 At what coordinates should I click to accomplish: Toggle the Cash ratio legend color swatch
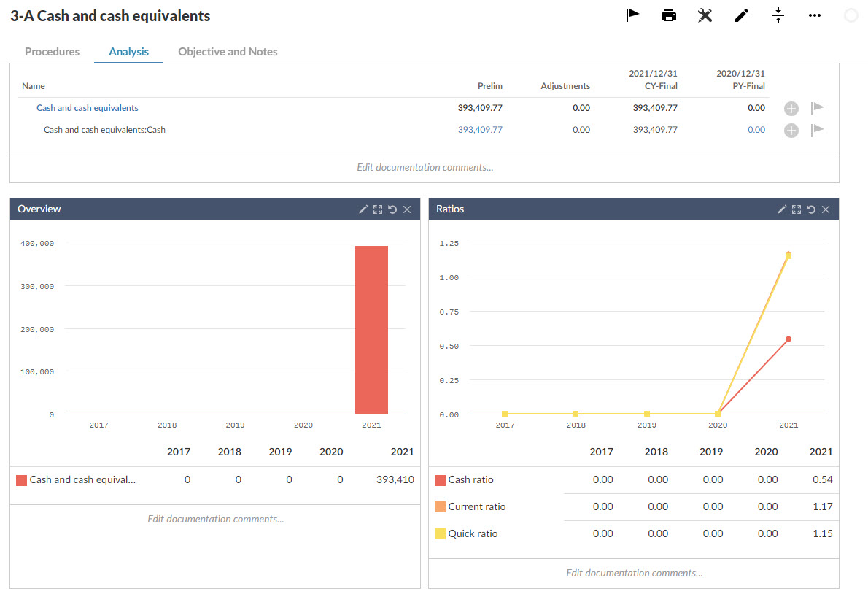point(440,480)
